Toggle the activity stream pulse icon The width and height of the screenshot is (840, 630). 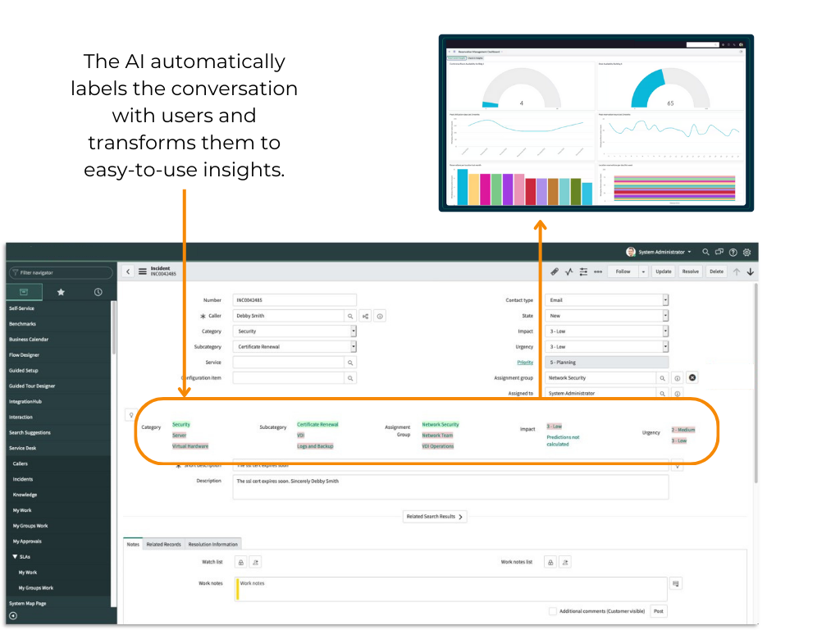coord(569,272)
